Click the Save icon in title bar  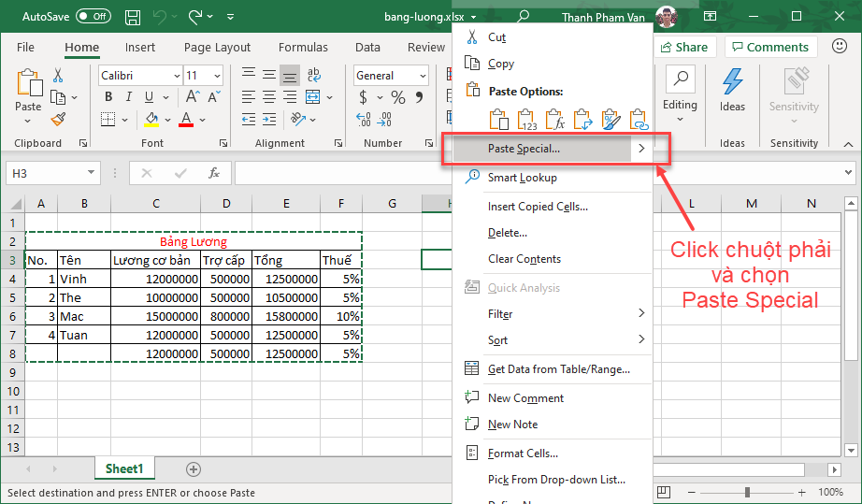[133, 17]
